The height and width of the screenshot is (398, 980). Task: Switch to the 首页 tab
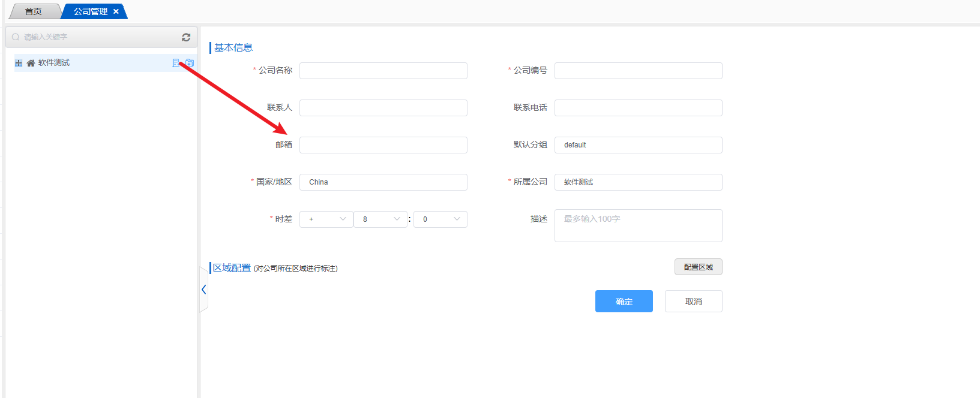point(34,11)
